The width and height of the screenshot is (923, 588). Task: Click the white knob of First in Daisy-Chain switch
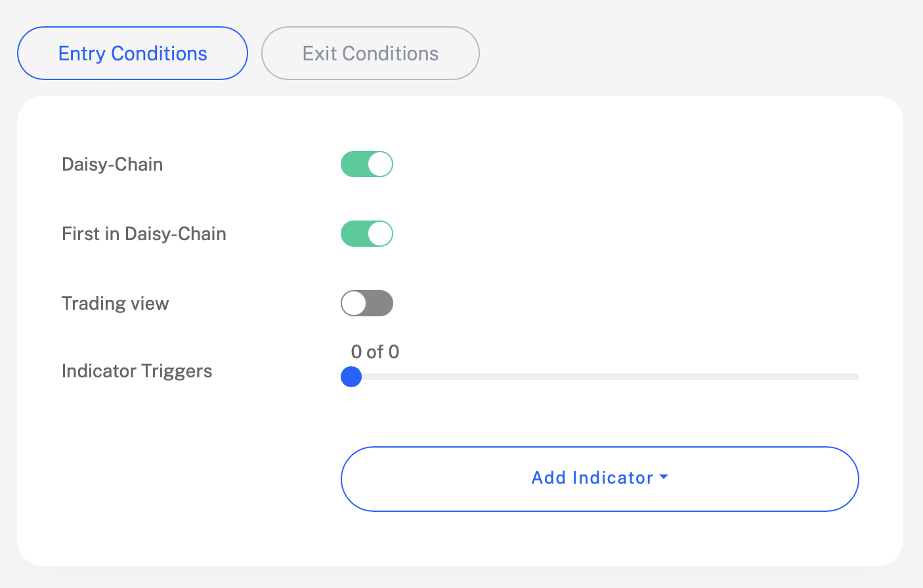[379, 234]
